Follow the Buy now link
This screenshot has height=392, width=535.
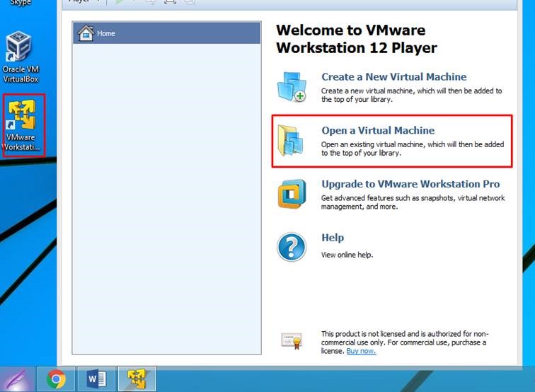tap(361, 351)
